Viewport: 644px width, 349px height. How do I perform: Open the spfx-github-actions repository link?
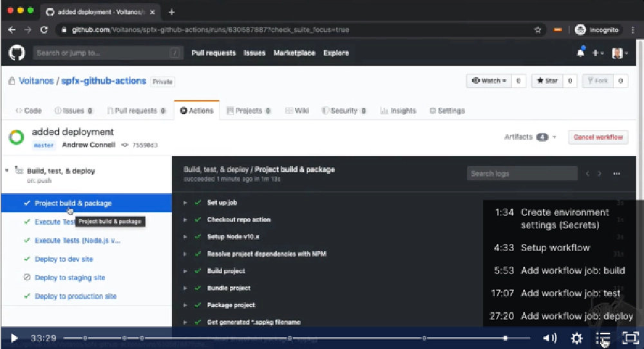(x=104, y=81)
